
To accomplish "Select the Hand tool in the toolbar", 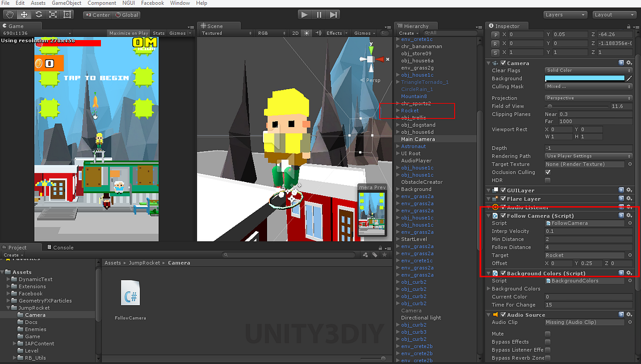I will pos(9,14).
